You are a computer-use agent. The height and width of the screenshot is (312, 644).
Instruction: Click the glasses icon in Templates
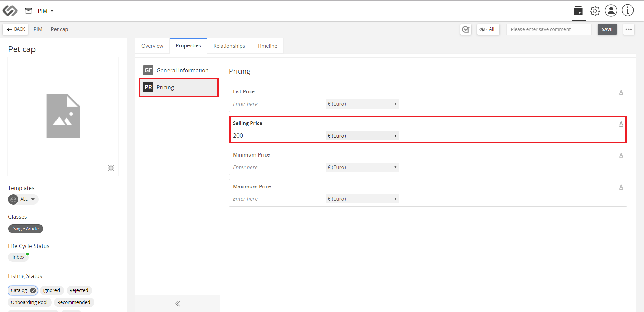(x=13, y=199)
